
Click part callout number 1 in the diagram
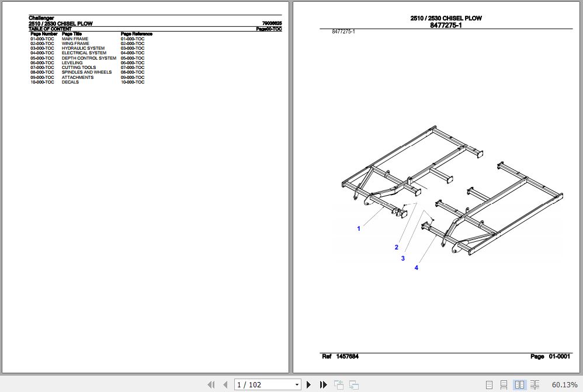(x=359, y=228)
